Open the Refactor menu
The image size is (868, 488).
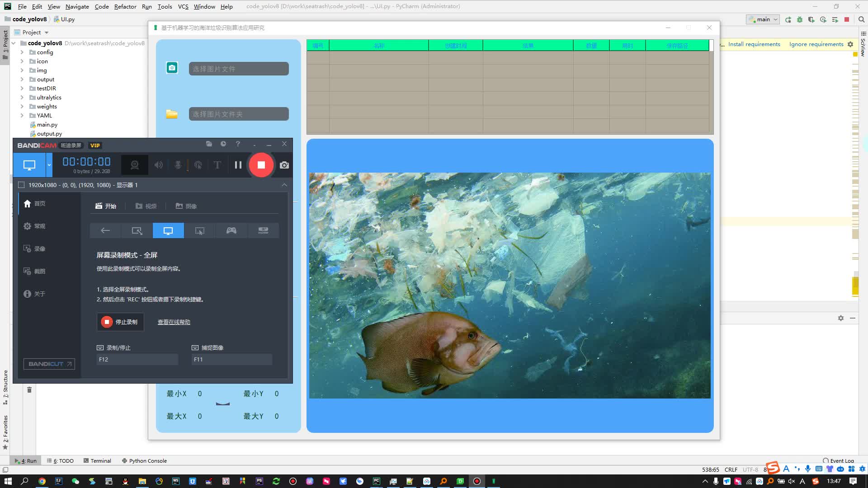125,6
